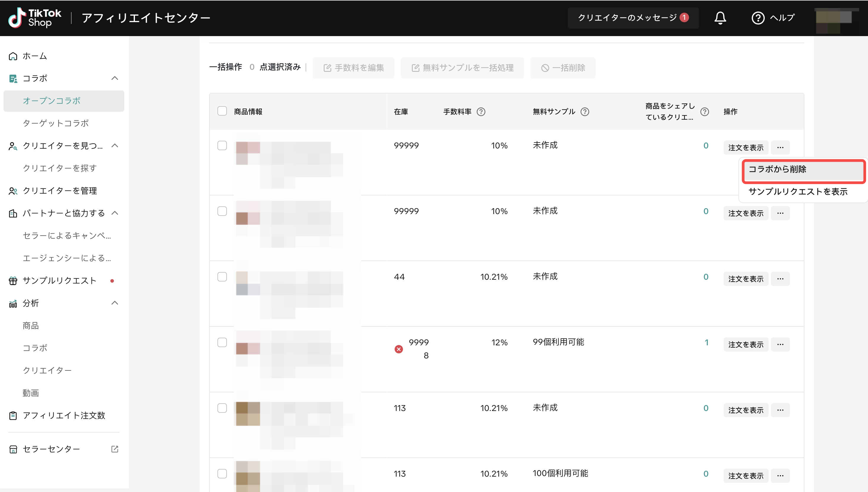Click the パートナーと協力する icon
868x492 pixels.
[x=13, y=213]
